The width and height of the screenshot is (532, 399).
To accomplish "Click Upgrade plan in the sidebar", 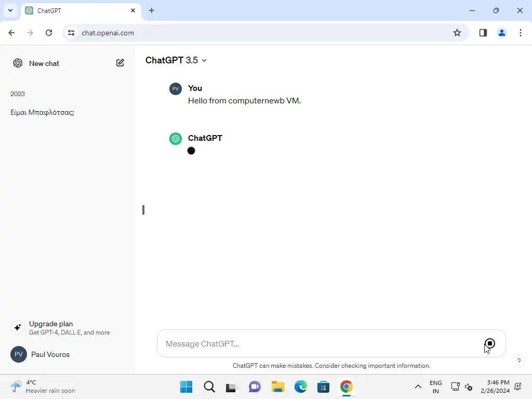I will pos(67,327).
